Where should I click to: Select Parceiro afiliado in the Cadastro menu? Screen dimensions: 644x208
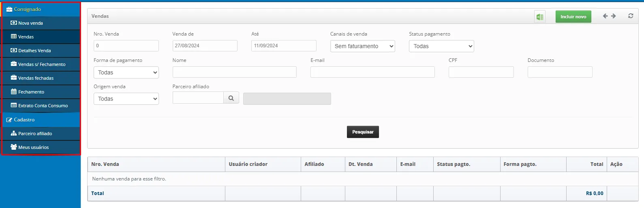[35, 134]
